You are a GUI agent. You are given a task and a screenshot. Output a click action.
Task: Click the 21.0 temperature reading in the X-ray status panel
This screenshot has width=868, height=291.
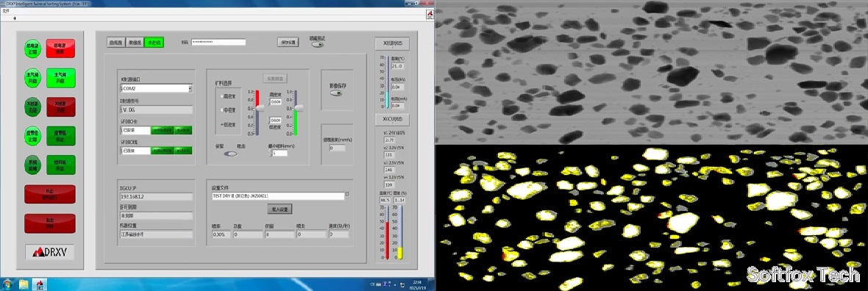pos(396,66)
